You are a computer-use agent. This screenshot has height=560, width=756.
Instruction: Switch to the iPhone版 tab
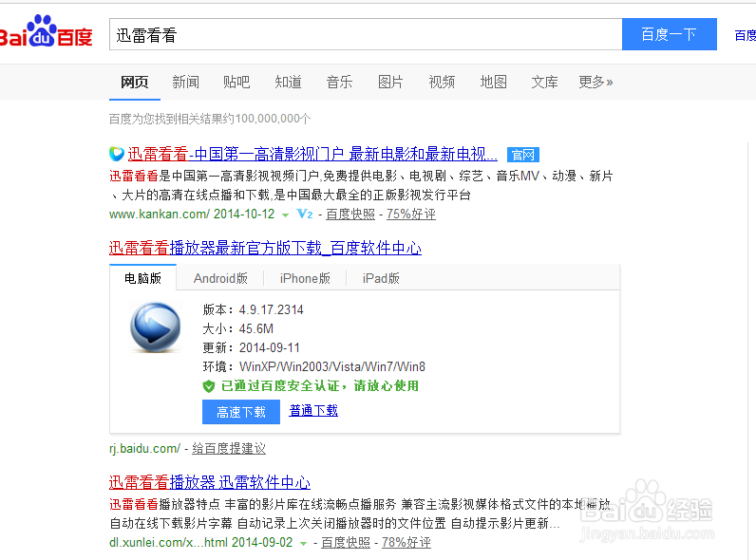(305, 278)
